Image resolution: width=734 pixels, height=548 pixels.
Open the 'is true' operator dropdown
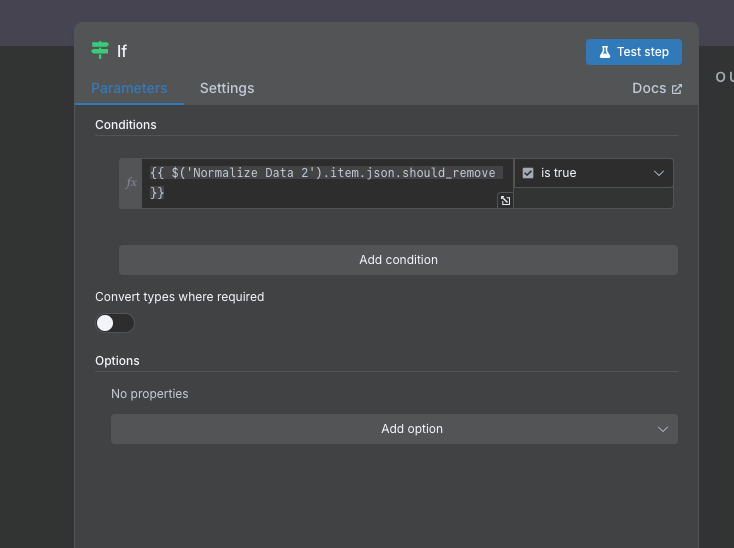(x=592, y=173)
